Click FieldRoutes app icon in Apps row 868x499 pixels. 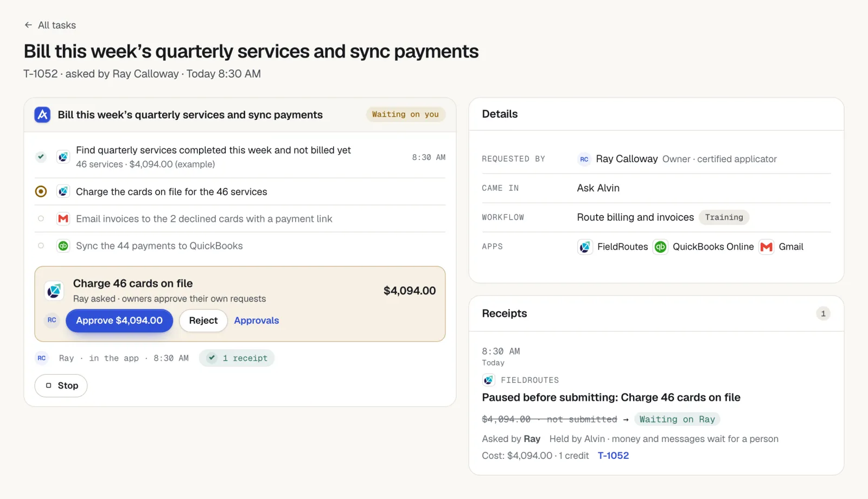[x=585, y=247]
